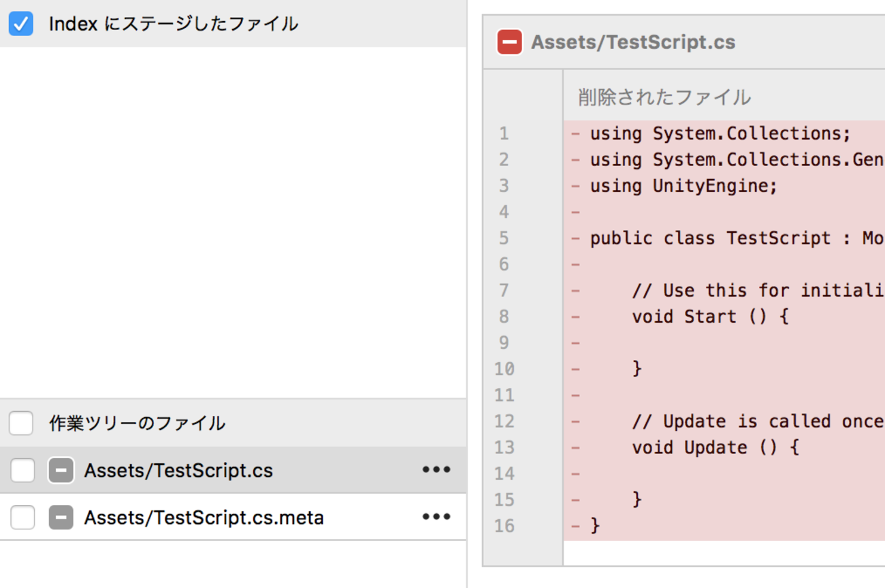Image resolution: width=885 pixels, height=588 pixels.
Task: Click line number 1 in diff gutter
Action: point(504,133)
